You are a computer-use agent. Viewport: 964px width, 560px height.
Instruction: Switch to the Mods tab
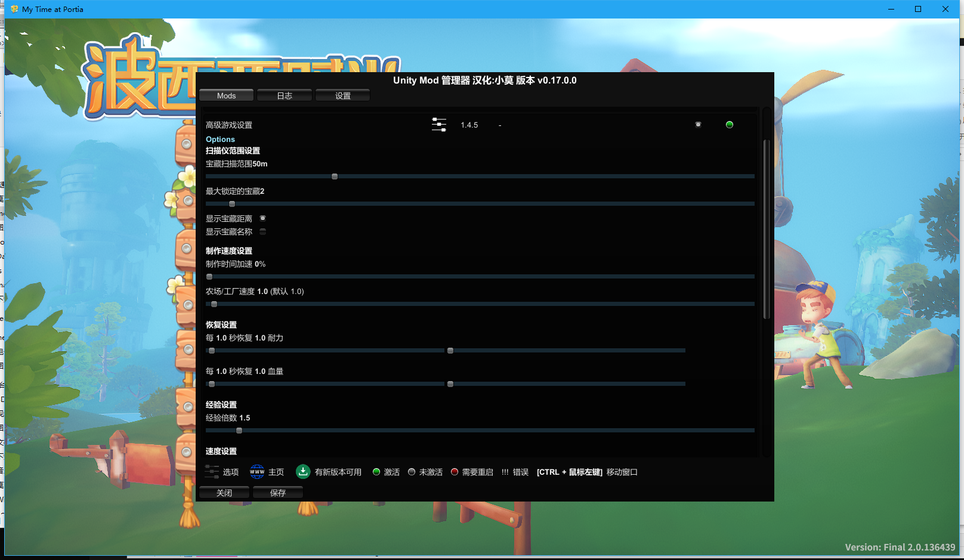(226, 95)
